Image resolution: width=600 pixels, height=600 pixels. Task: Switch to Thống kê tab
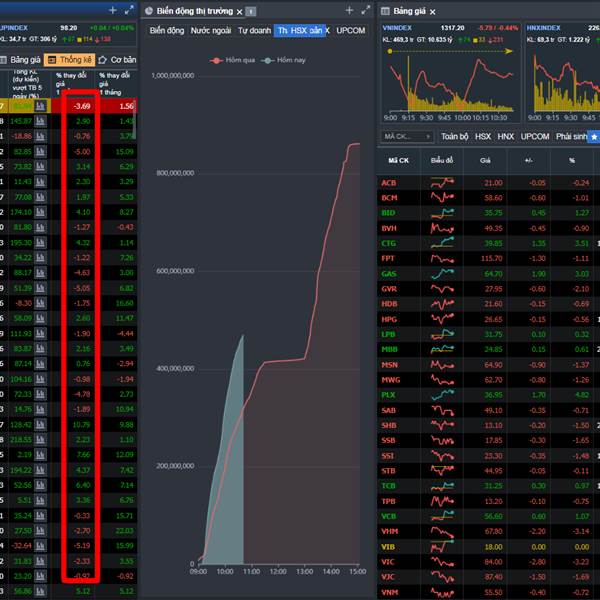point(70,60)
